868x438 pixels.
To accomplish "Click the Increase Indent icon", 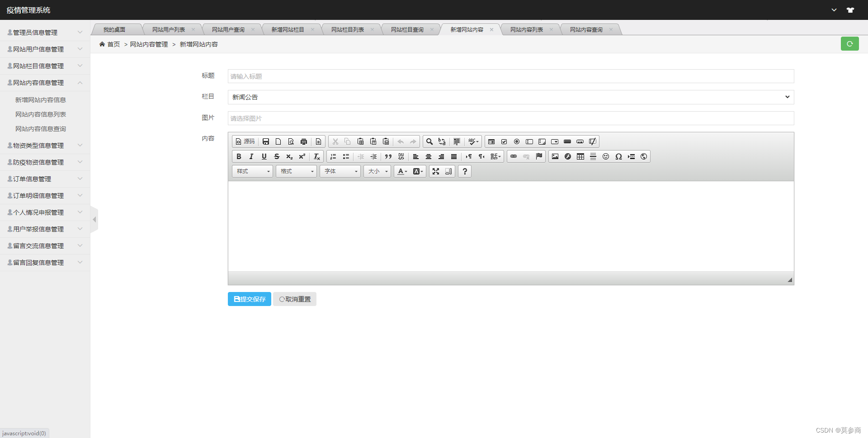I will click(373, 156).
